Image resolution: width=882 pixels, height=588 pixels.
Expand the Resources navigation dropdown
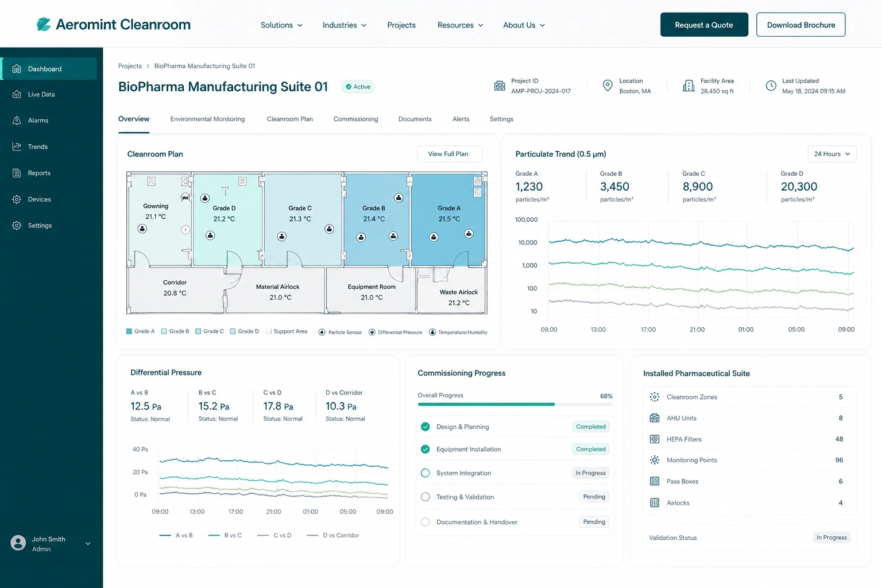tap(461, 25)
